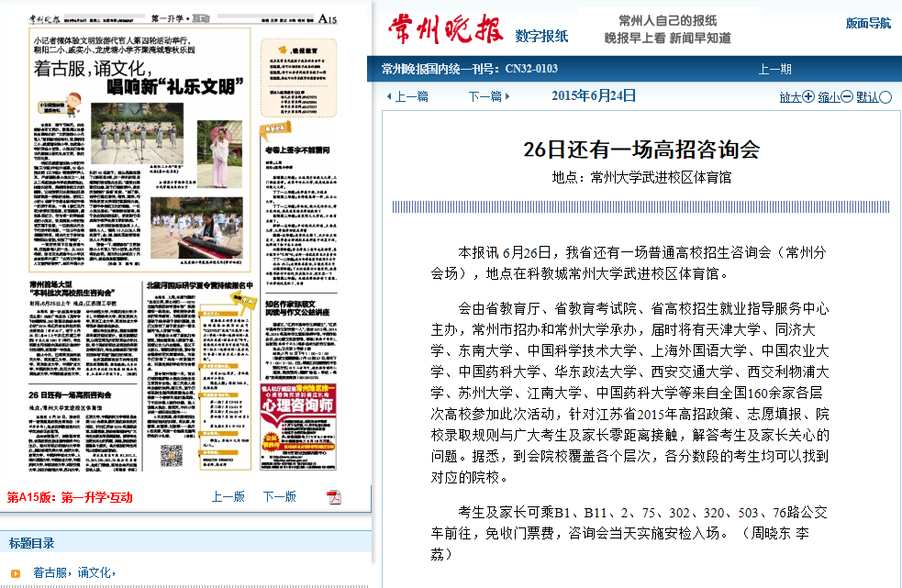Go to previous issue via 上一期
Image resolution: width=902 pixels, height=588 pixels.
[774, 69]
